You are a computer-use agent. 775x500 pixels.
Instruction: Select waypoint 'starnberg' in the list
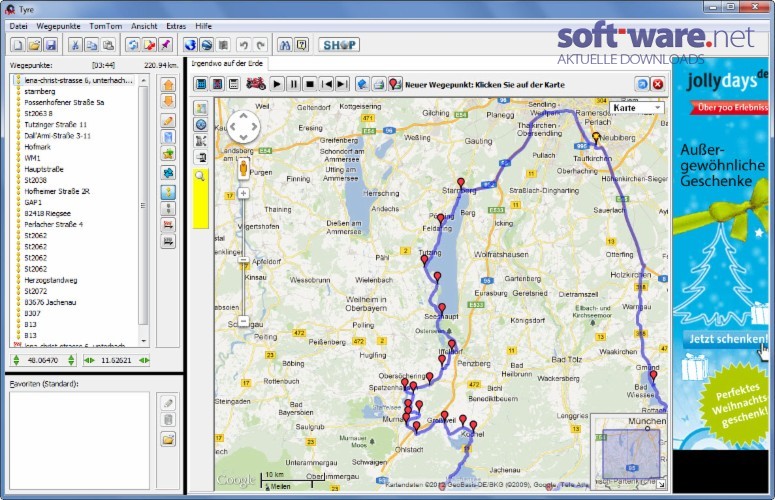[40, 91]
